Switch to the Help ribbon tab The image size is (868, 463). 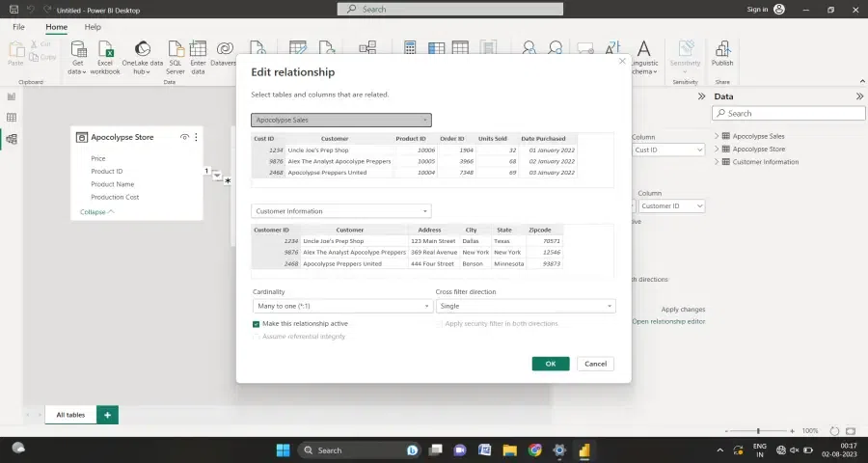[x=93, y=27]
